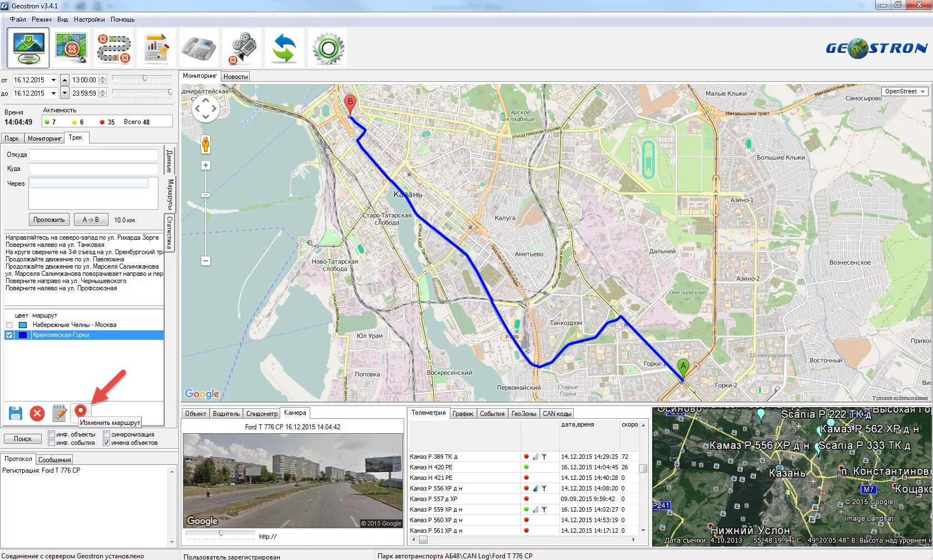Screen dimensions: 933x560
Task: Open the Сообщения tab
Action: [x=54, y=460]
